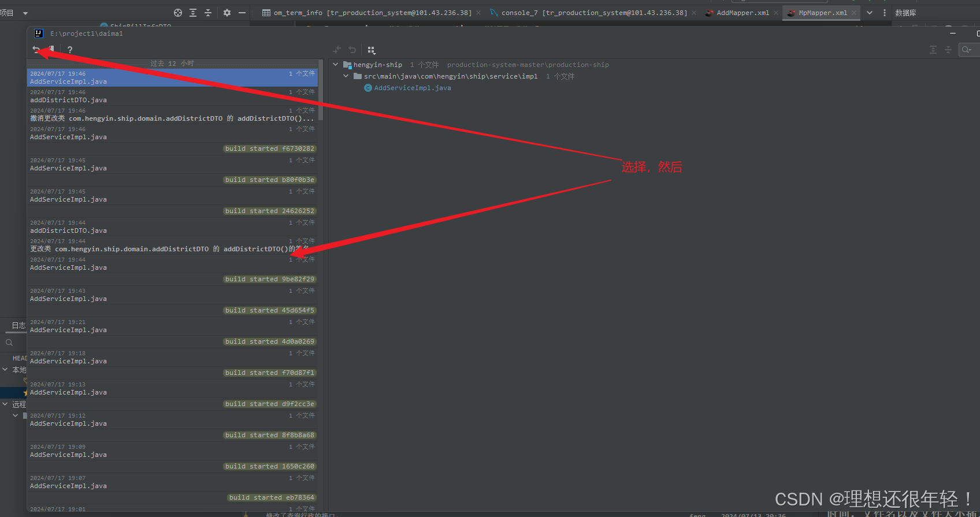Click the build started 8f8b8a68 label

(270, 435)
